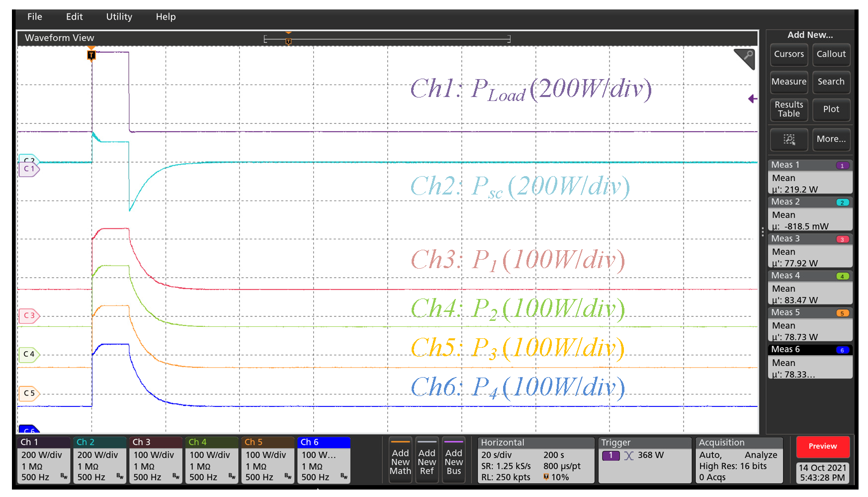Select the orange trigger position marker
Image resolution: width=868 pixels, height=497 pixels.
pos(91,55)
